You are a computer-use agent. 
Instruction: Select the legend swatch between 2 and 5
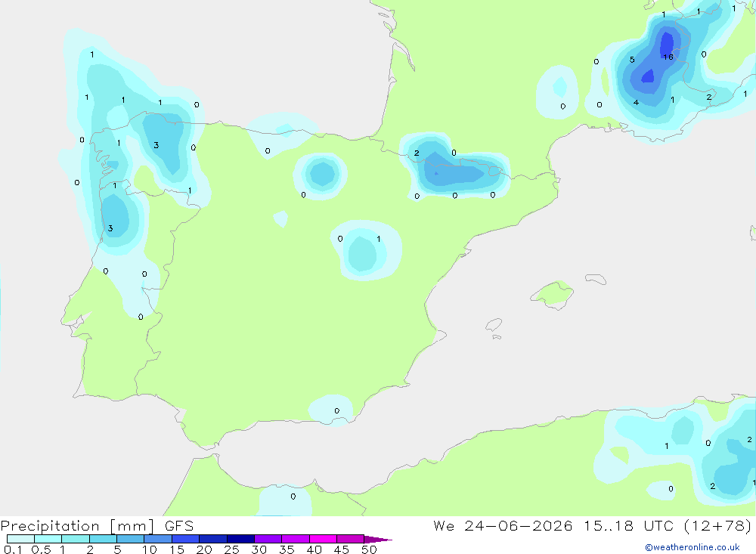103,539
